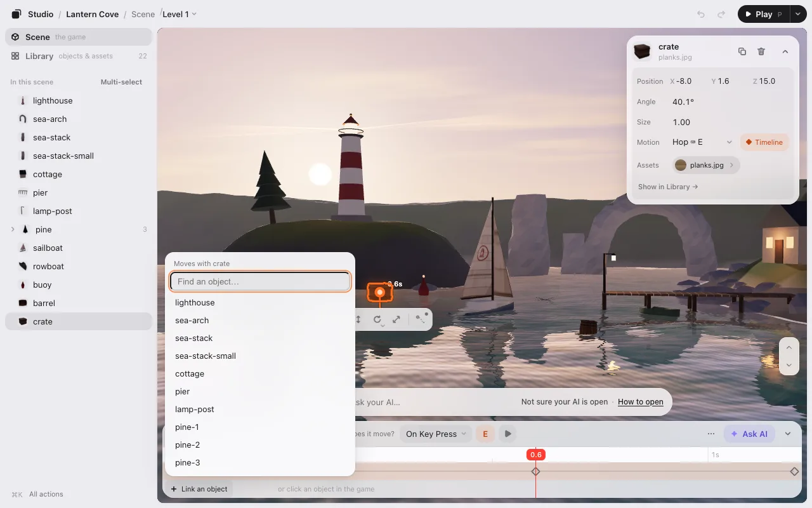Switch to the Scene tab
812x508 pixels.
79,37
